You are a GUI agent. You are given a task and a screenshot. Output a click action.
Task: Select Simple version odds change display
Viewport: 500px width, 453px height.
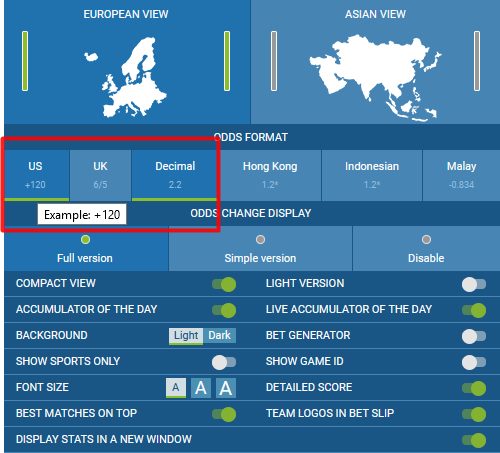pyautogui.click(x=260, y=249)
